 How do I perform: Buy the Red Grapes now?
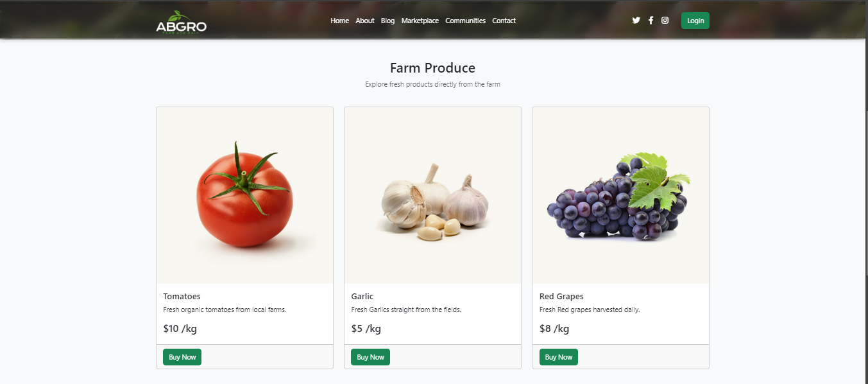(558, 357)
